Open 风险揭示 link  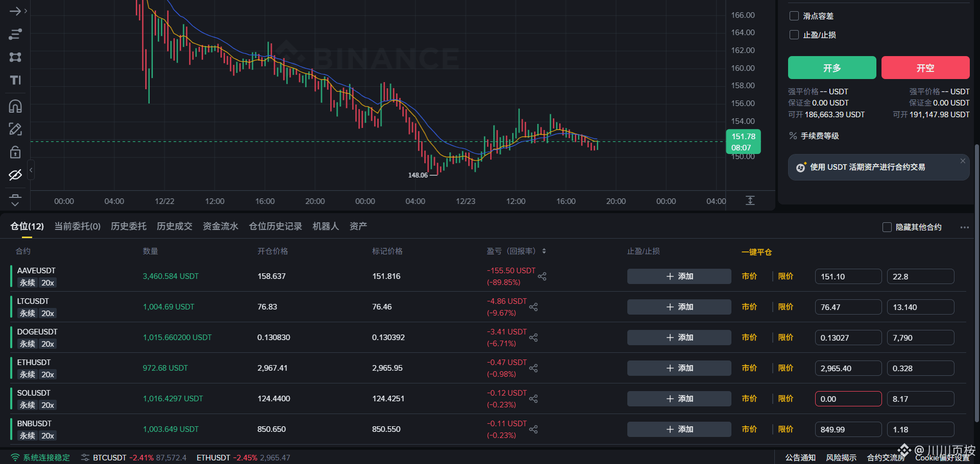pos(841,457)
